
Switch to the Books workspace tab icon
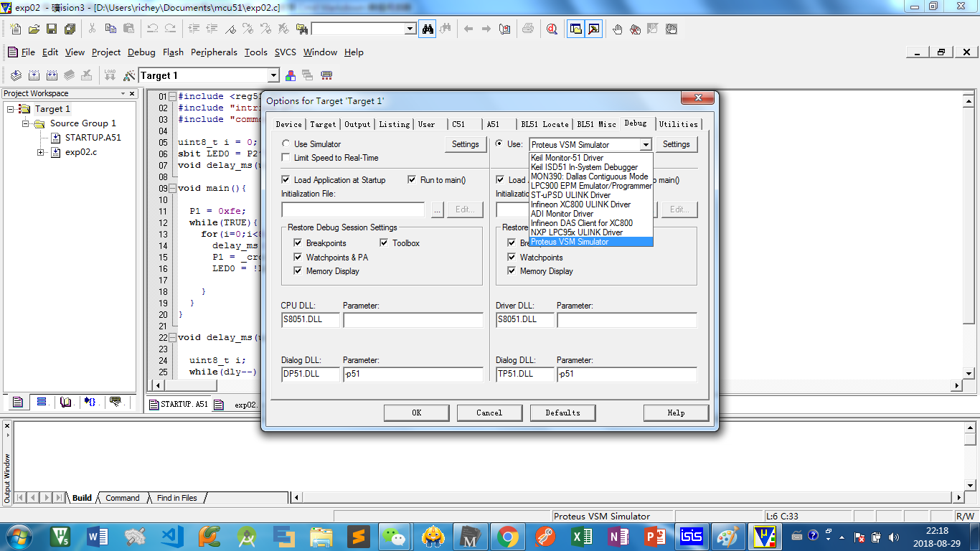tap(66, 402)
